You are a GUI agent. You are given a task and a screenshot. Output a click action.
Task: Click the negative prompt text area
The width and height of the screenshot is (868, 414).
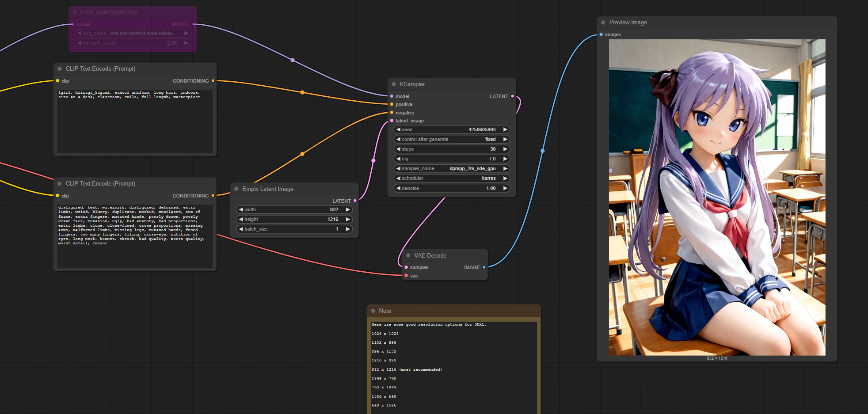coord(135,236)
